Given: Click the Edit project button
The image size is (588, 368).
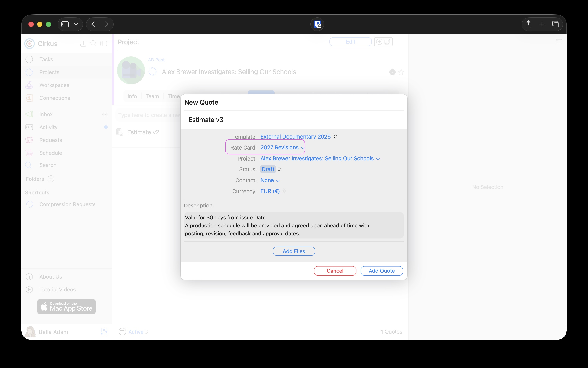Looking at the screenshot, I should click(x=350, y=42).
